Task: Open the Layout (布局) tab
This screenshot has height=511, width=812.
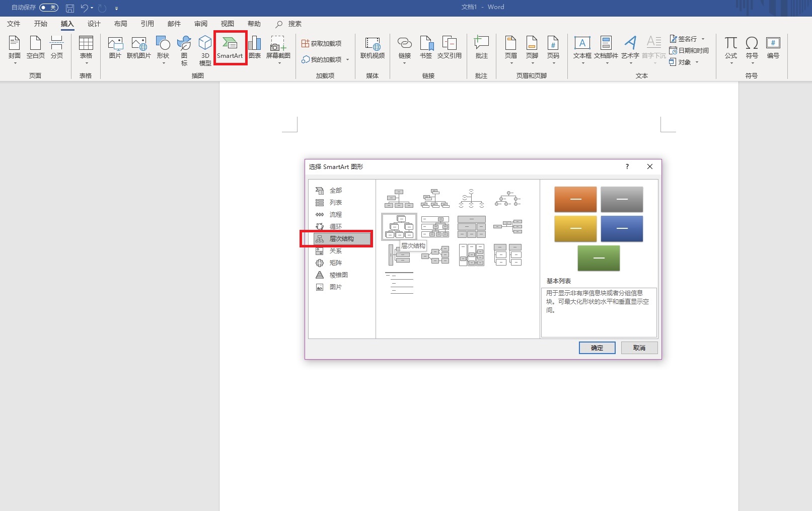Action: (x=121, y=24)
